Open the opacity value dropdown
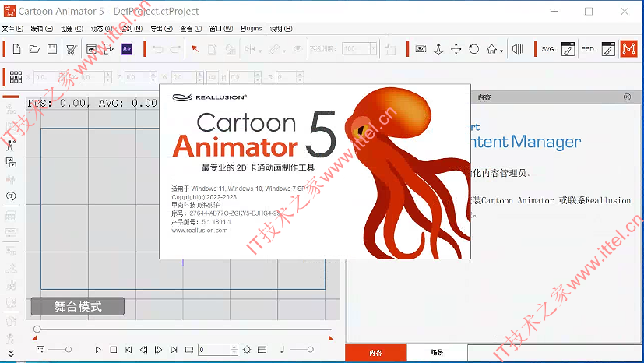 (373, 49)
